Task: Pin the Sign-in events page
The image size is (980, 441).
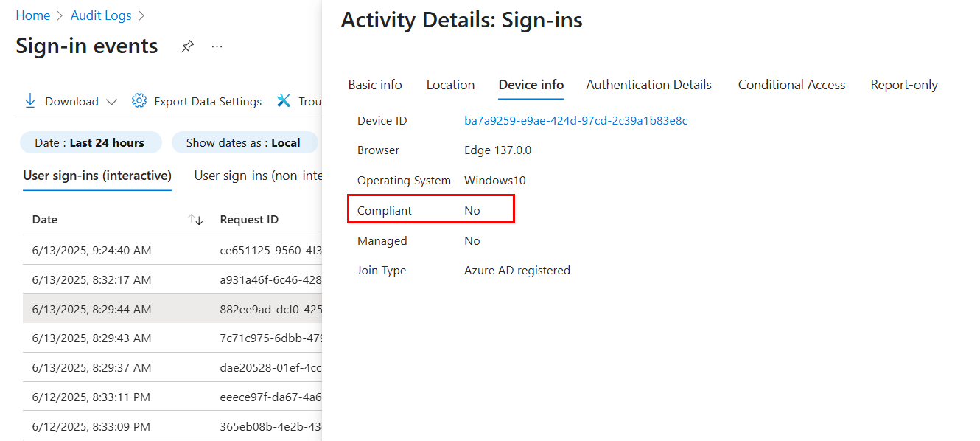Action: (x=187, y=46)
